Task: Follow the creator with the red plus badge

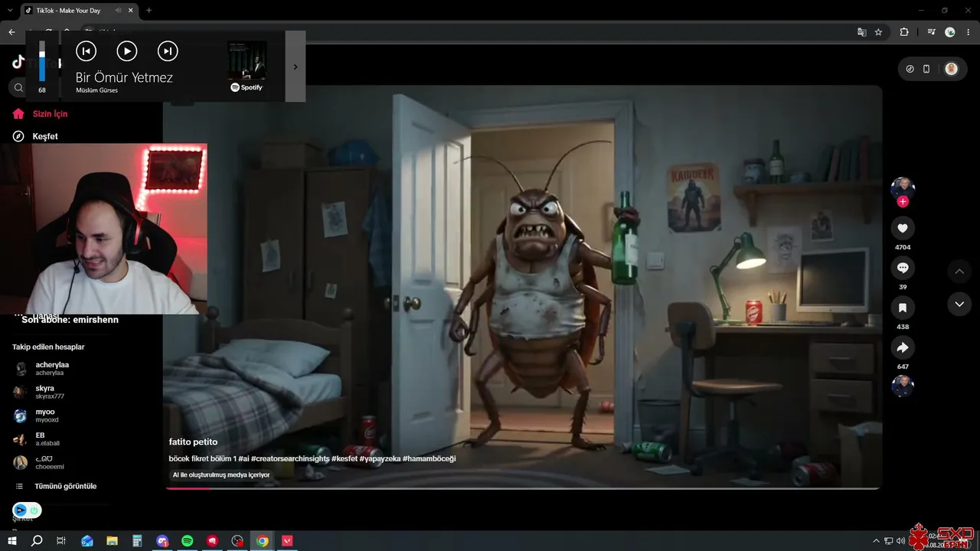Action: point(903,201)
